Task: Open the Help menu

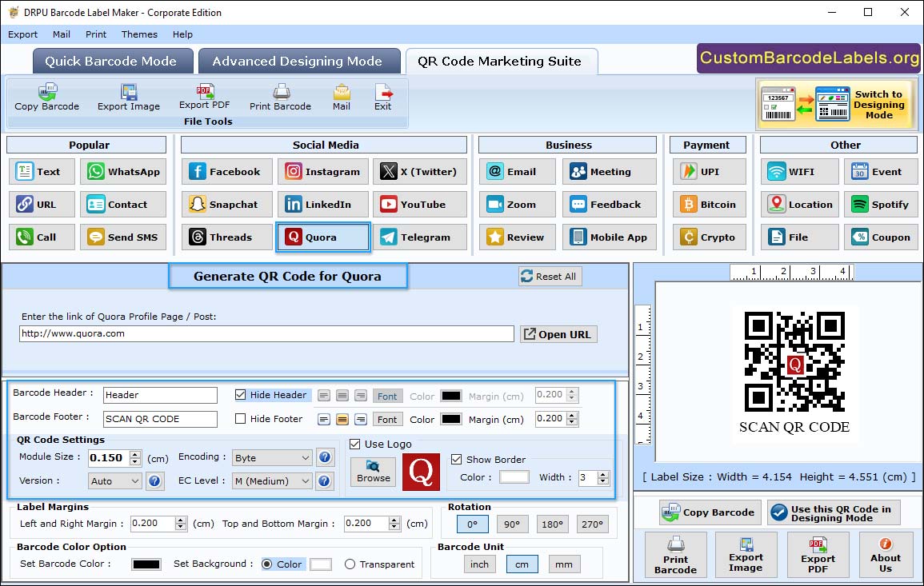Action: 182,34
